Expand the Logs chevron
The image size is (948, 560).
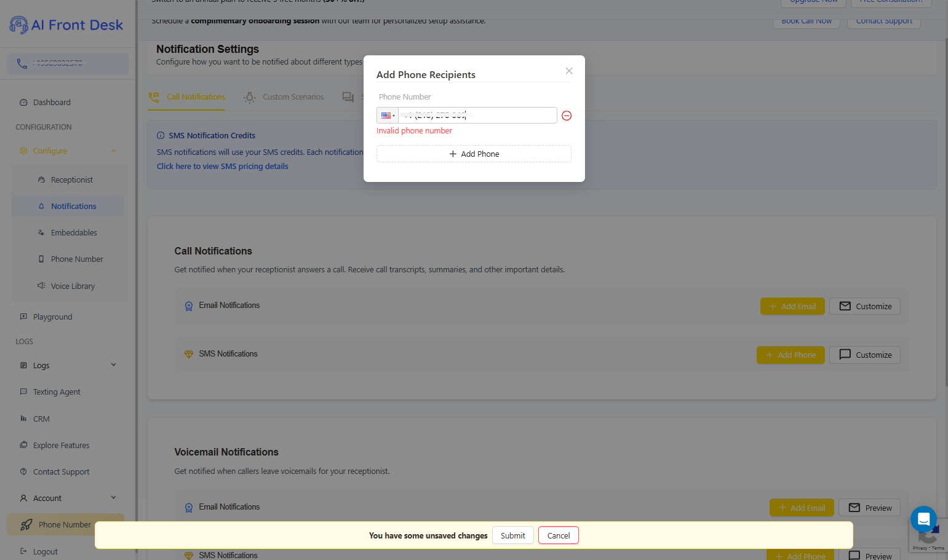tap(114, 365)
